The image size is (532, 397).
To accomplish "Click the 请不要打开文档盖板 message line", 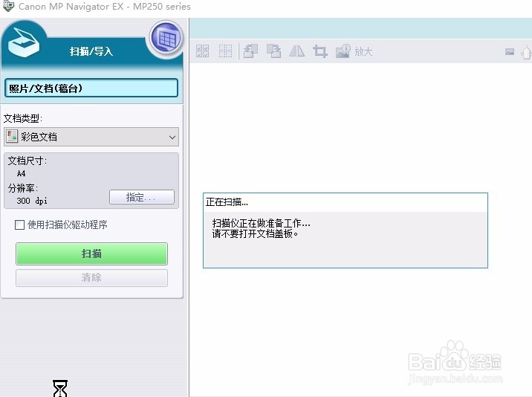I will pos(255,233).
